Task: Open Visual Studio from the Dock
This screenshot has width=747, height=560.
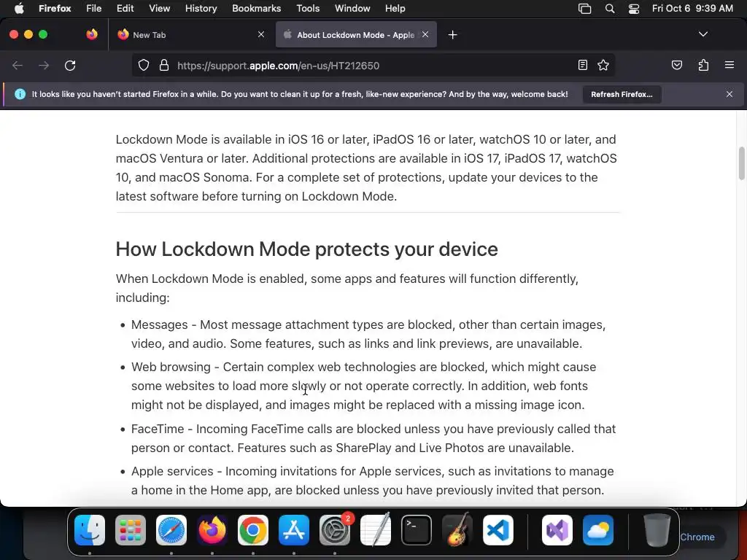Action: point(557,530)
